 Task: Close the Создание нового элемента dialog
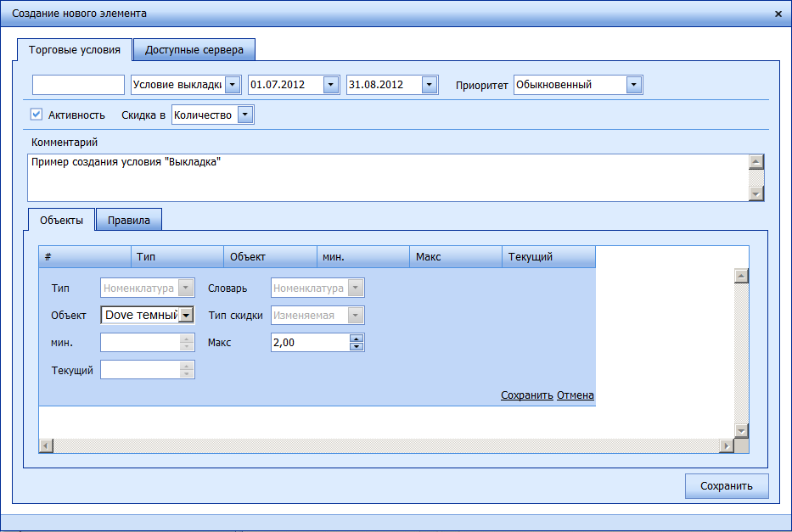pos(778,14)
